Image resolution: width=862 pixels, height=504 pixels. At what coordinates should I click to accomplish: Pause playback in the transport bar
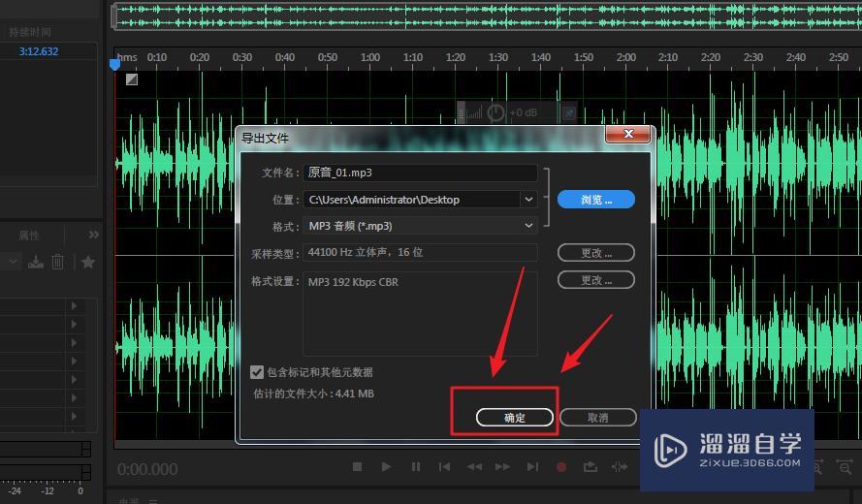click(x=416, y=466)
